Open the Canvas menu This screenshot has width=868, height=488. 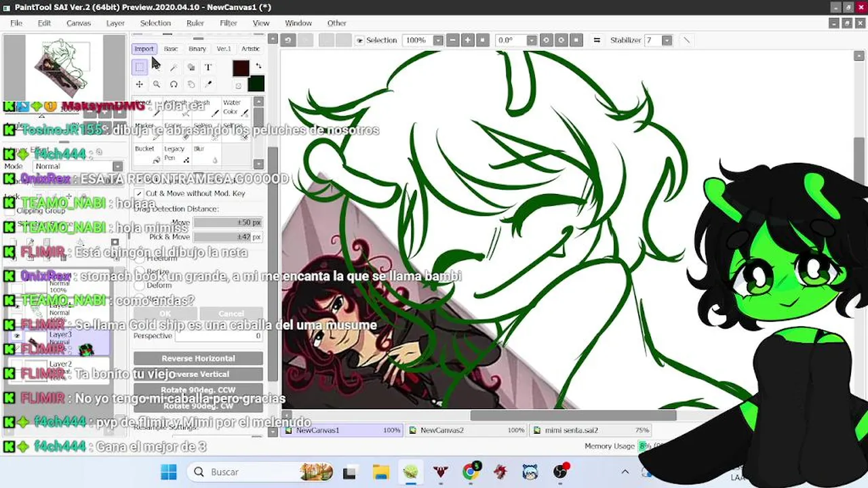(x=79, y=23)
